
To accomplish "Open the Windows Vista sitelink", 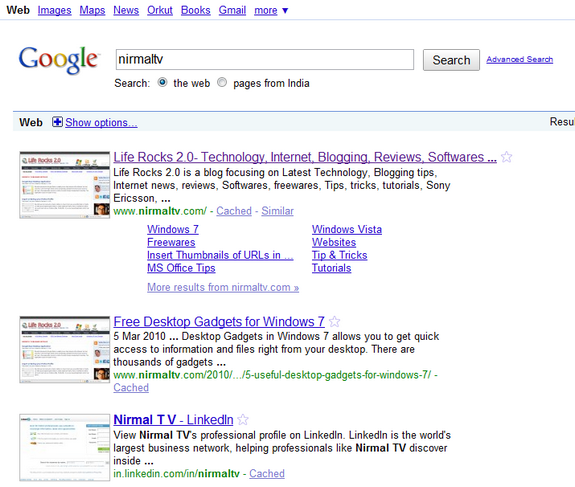I will click(347, 229).
